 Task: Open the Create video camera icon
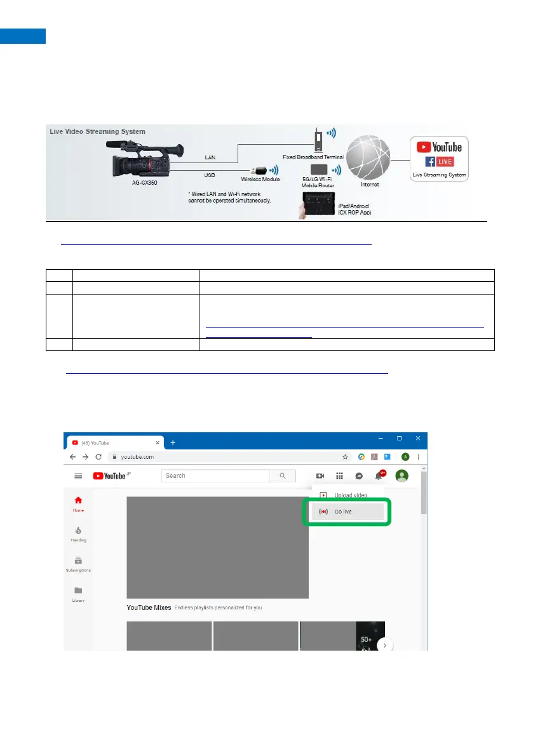[320, 476]
